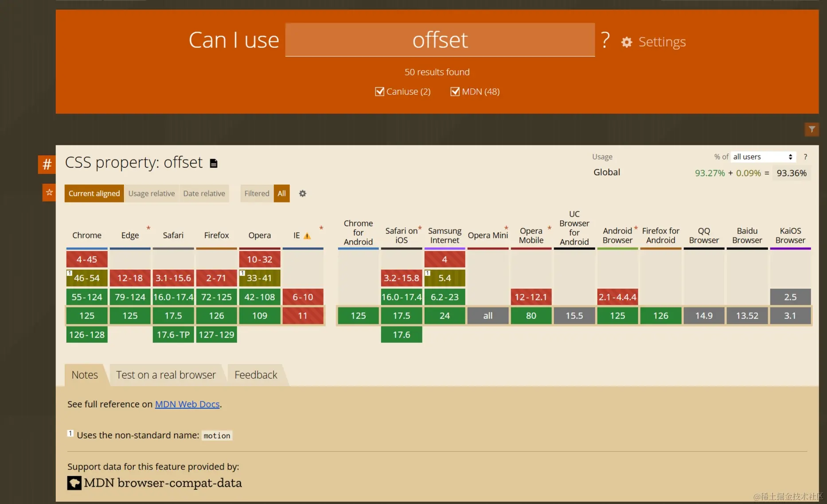
Task: Click the offset search input field
Action: point(440,40)
